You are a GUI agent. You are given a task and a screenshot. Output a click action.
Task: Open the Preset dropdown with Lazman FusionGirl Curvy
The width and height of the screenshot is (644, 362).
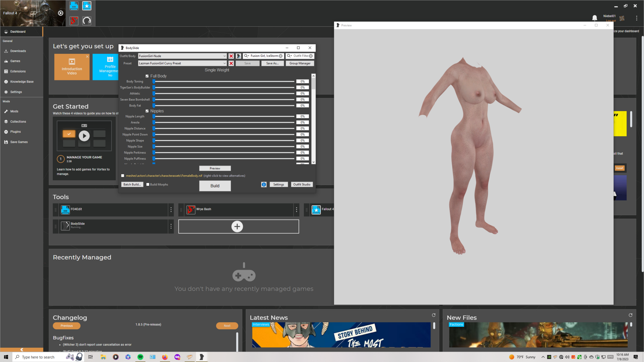pyautogui.click(x=182, y=63)
